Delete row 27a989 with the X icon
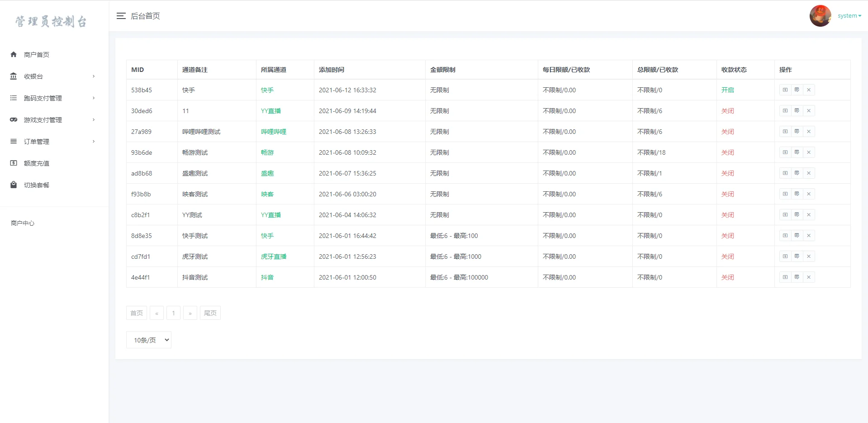 click(809, 132)
